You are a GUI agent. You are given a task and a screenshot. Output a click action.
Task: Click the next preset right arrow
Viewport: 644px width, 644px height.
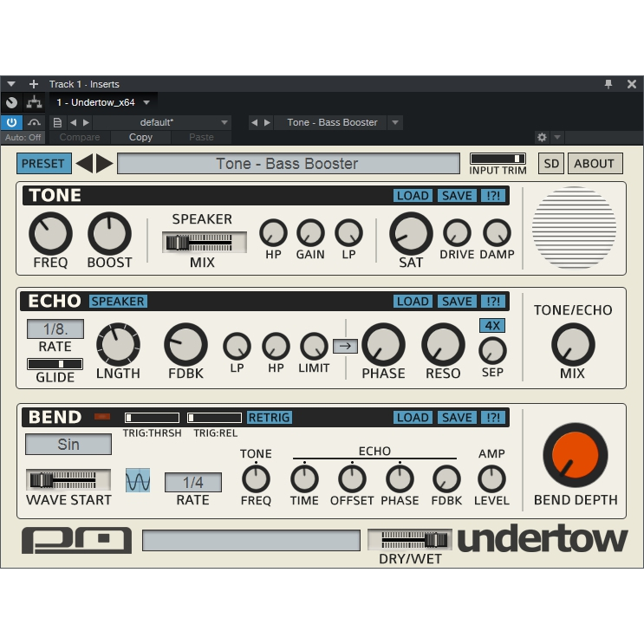(x=105, y=164)
